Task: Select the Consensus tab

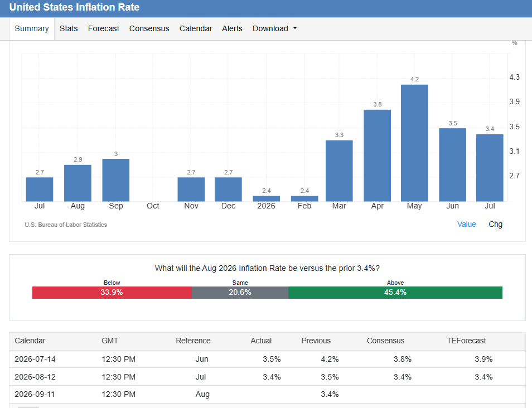Action: click(x=149, y=28)
